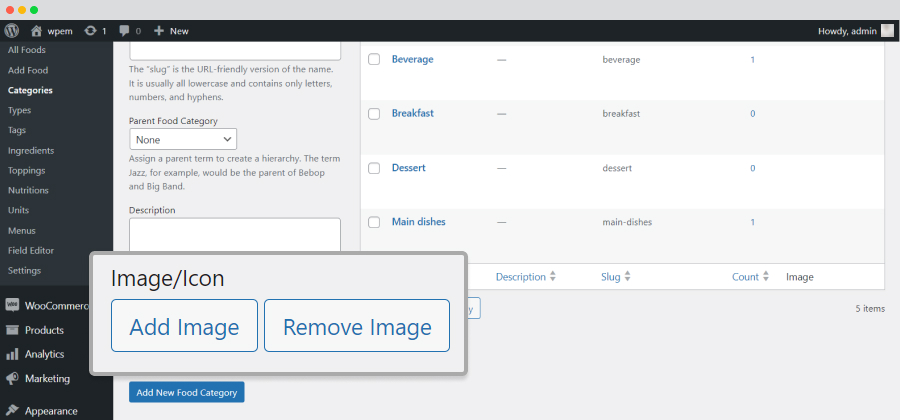Viewport: 900px width, 420px height.
Task: Open the updates indicator showing 1
Action: point(95,31)
